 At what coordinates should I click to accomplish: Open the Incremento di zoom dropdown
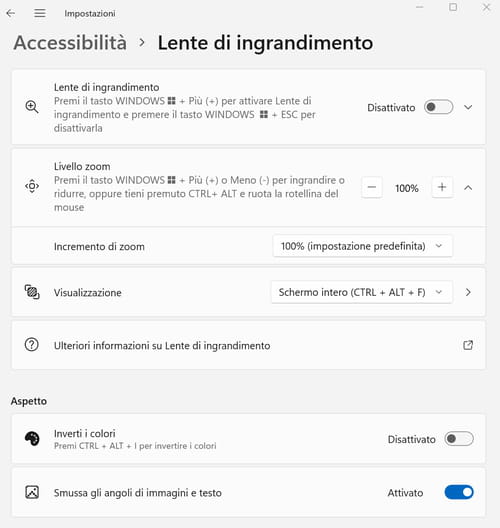363,246
